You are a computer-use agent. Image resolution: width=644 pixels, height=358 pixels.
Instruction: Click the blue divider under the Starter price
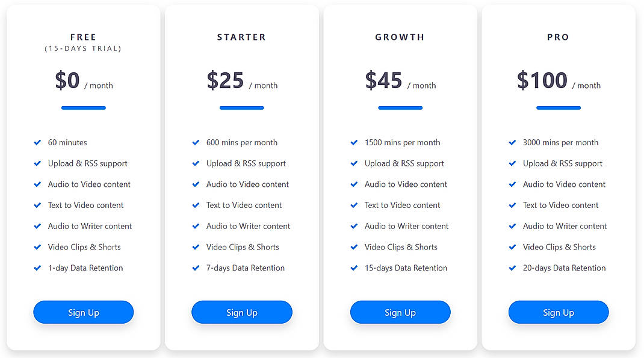click(x=242, y=107)
